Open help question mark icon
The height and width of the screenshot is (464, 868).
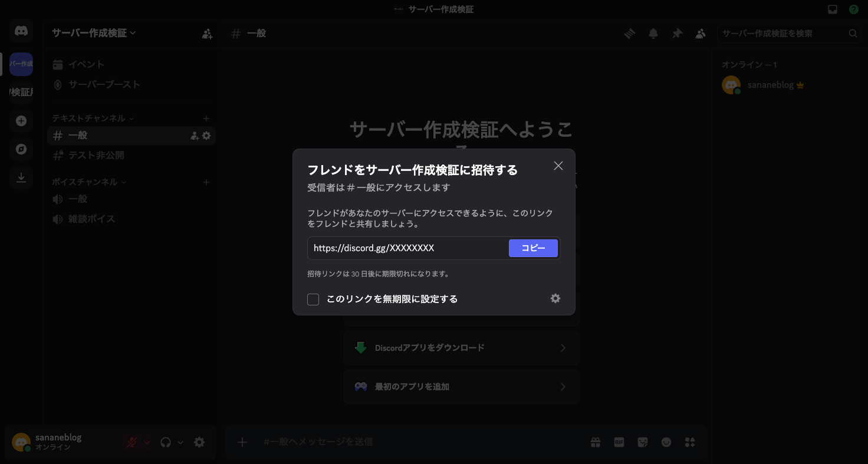(854, 9)
